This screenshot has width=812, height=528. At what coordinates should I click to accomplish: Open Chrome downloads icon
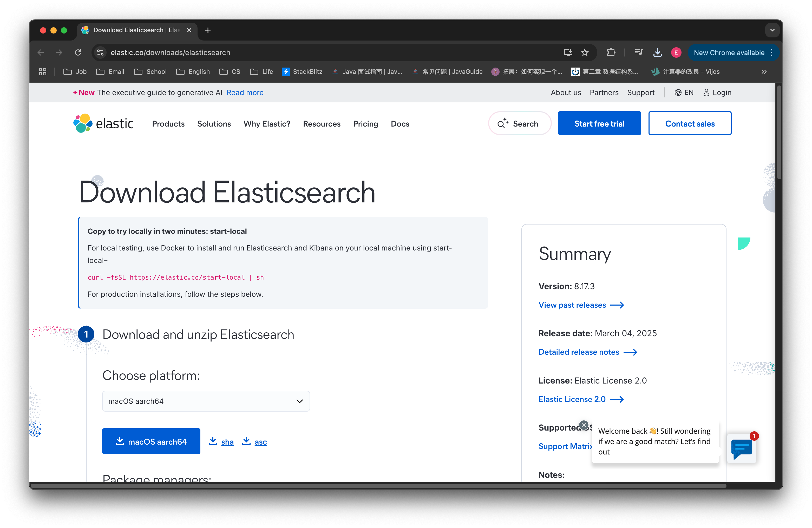click(x=657, y=52)
